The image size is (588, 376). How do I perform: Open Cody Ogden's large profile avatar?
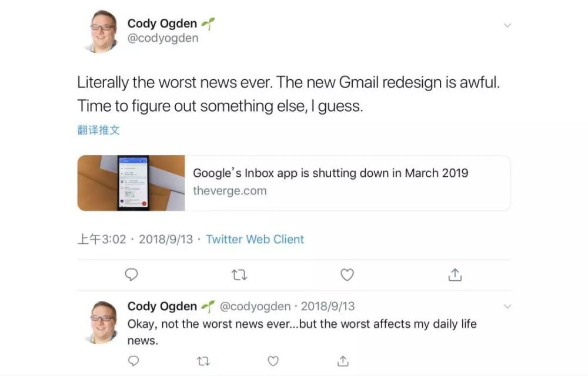[x=101, y=31]
